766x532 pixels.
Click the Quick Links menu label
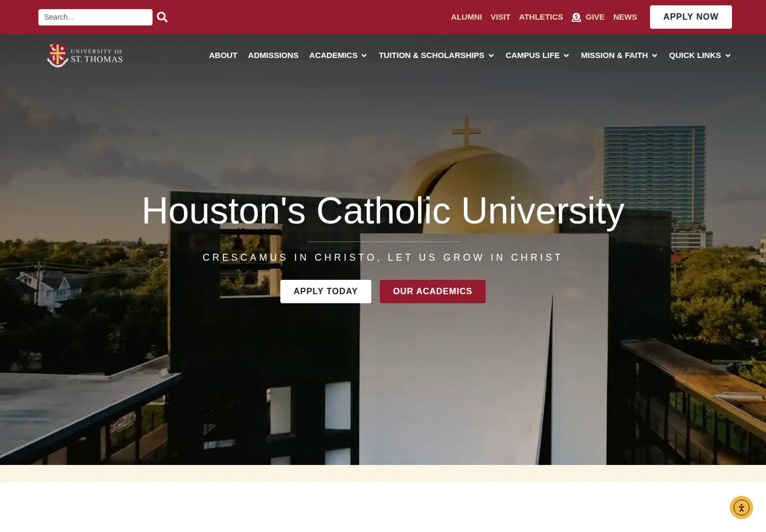coord(695,55)
